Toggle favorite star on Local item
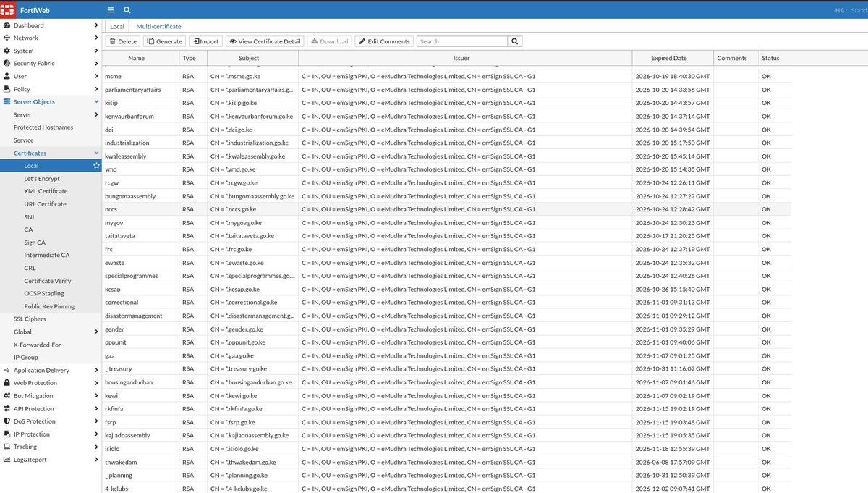The width and height of the screenshot is (868, 493). [x=96, y=166]
